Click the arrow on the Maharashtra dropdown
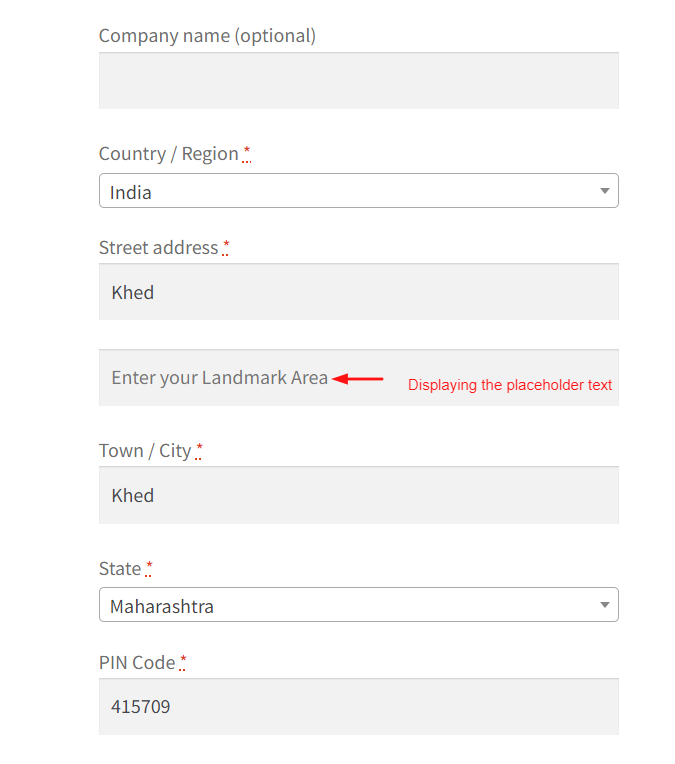This screenshot has height=764, width=675. click(605, 605)
